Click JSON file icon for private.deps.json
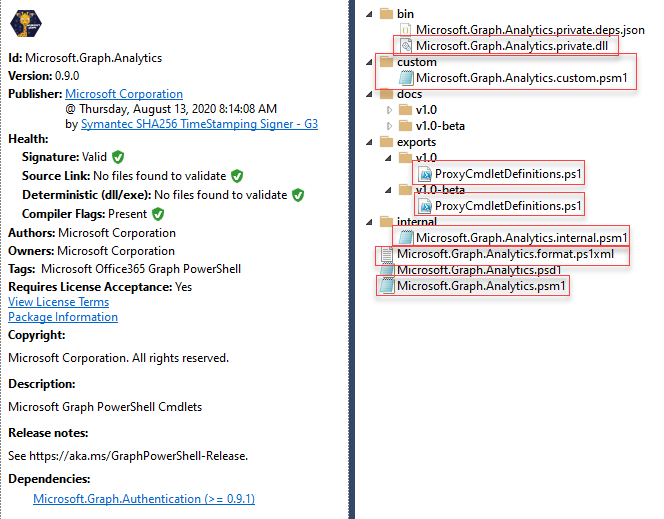 coord(405,30)
